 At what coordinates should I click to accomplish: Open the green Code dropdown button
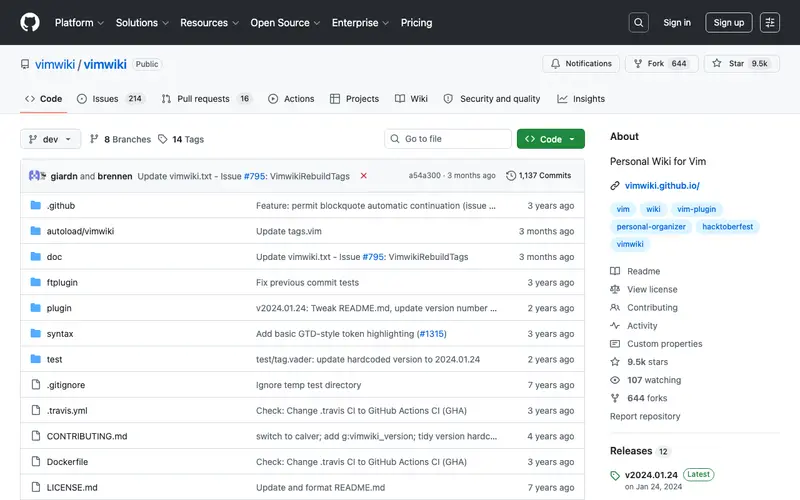pos(551,139)
